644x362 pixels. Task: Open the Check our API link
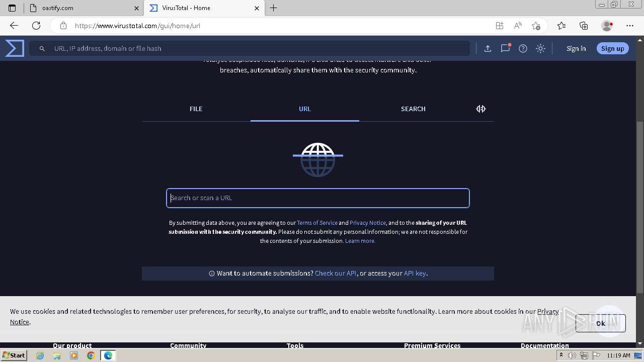tap(336, 274)
